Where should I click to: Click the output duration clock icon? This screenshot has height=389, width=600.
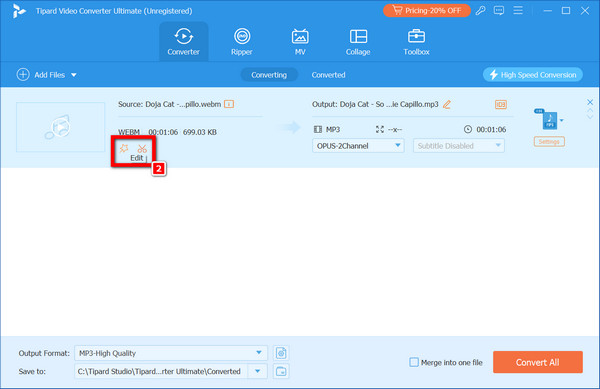click(468, 129)
